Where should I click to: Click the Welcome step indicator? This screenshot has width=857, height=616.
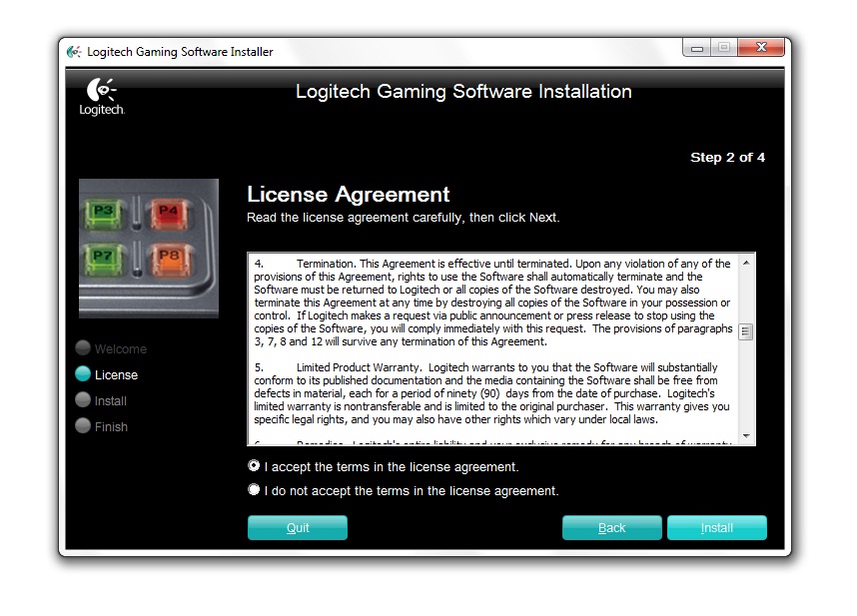point(83,347)
